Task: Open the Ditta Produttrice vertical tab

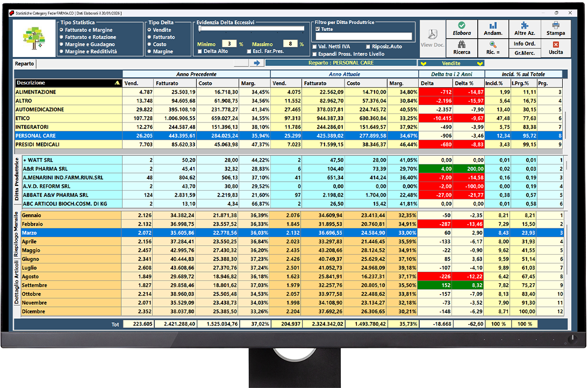Action: coord(17,180)
